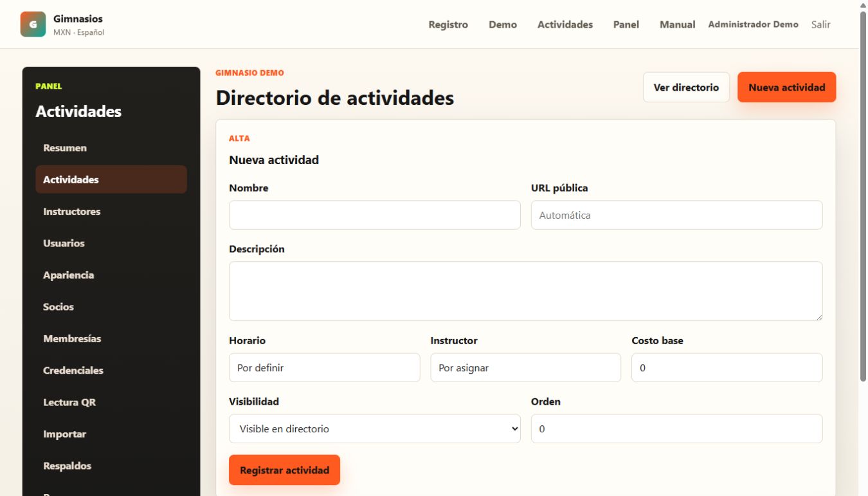Open Credenciales in the sidebar
868x496 pixels.
111,371
